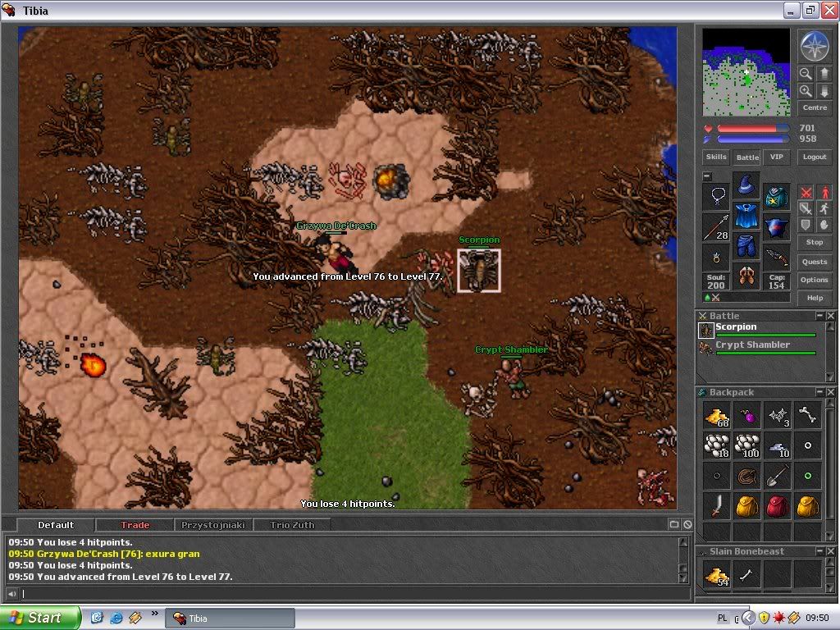
Task: Open the Windows Start menu
Action: pyautogui.click(x=39, y=618)
